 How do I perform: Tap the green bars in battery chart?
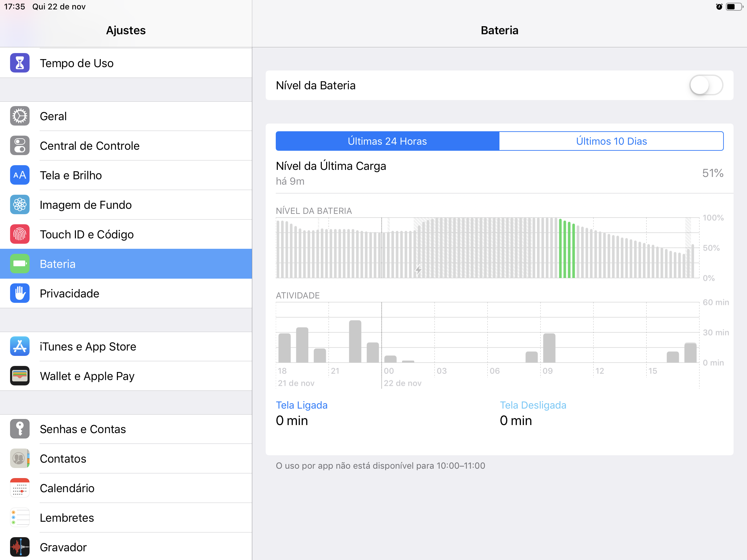point(567,250)
